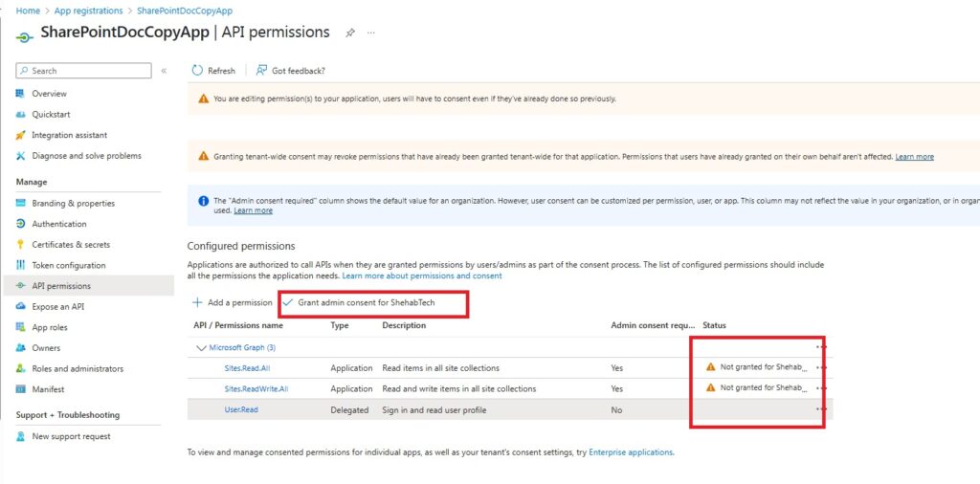This screenshot has width=980, height=484.
Task: Open Overview in the sidebar menu
Action: [x=50, y=94]
